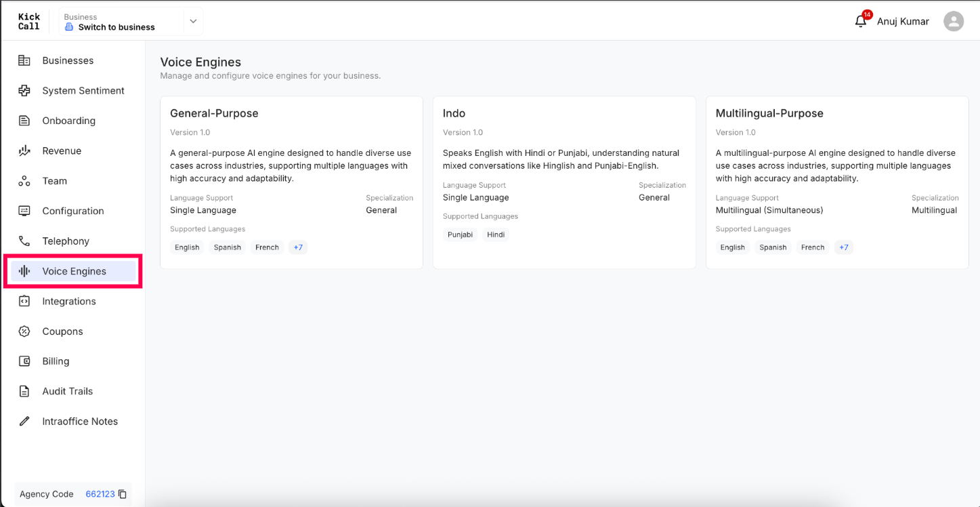The width and height of the screenshot is (980, 507).
Task: Click the Anuj Kumar user name
Action: coord(903,22)
